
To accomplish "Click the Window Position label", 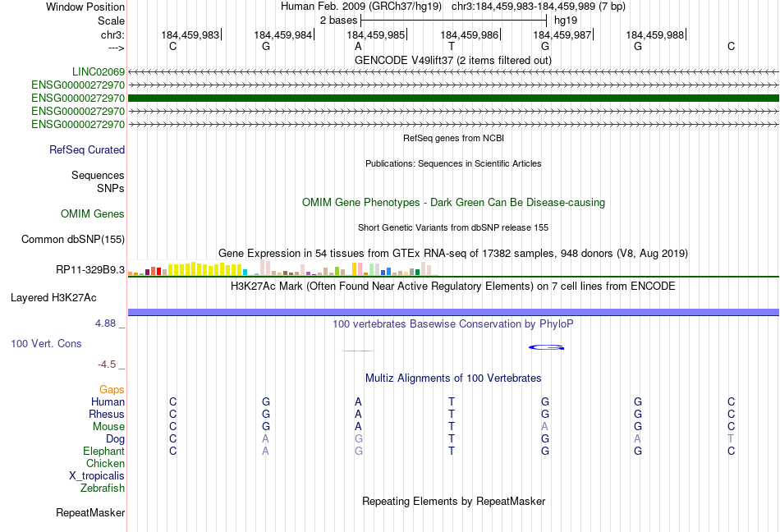I will (85, 7).
